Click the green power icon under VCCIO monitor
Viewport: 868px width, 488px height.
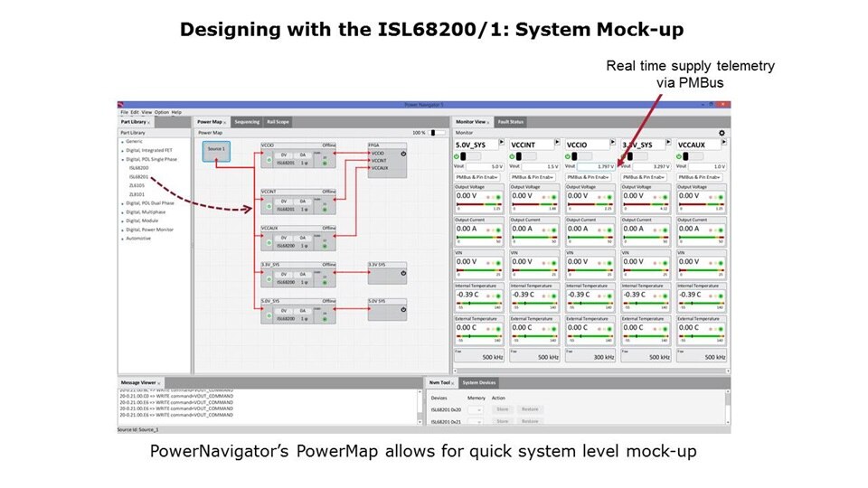point(568,156)
